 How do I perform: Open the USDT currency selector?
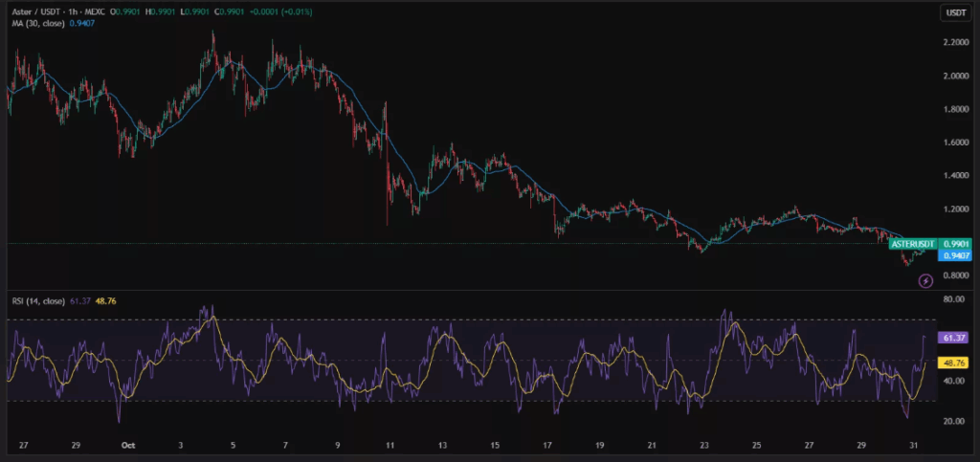955,12
